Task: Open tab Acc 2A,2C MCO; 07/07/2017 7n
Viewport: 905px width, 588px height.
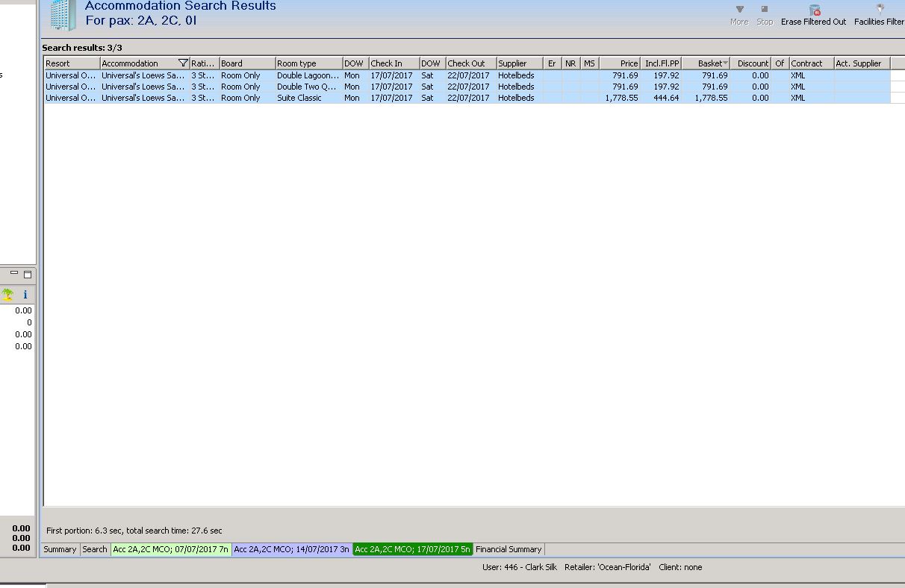Action: coord(171,549)
